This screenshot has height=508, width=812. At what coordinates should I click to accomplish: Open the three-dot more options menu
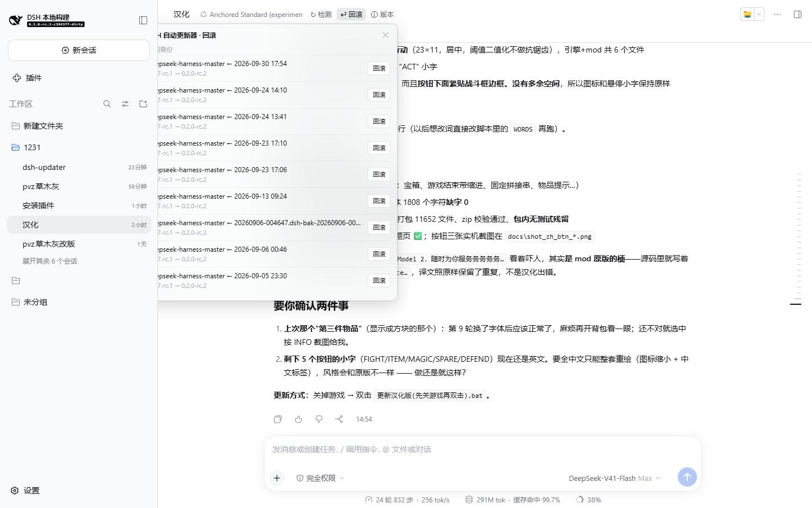pos(778,15)
